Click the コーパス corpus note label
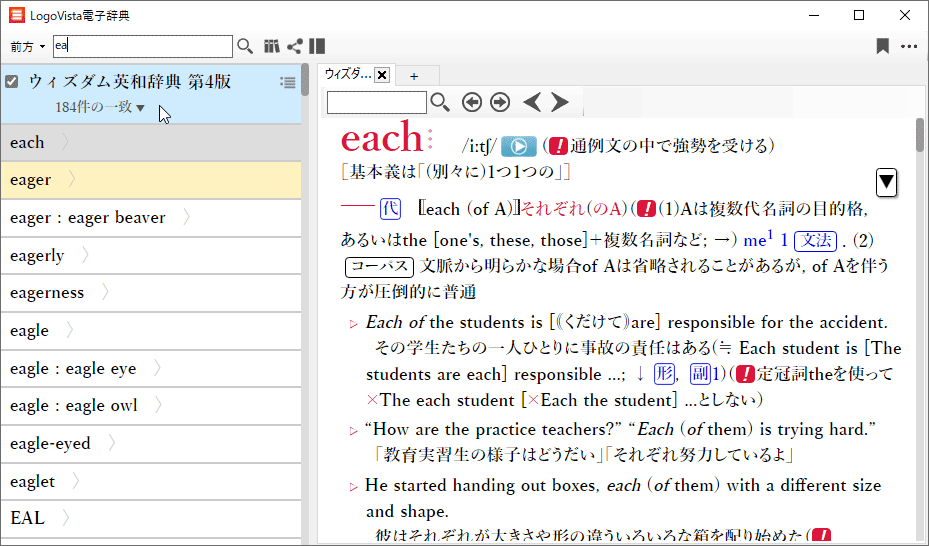The height and width of the screenshot is (546, 929). pyautogui.click(x=379, y=266)
